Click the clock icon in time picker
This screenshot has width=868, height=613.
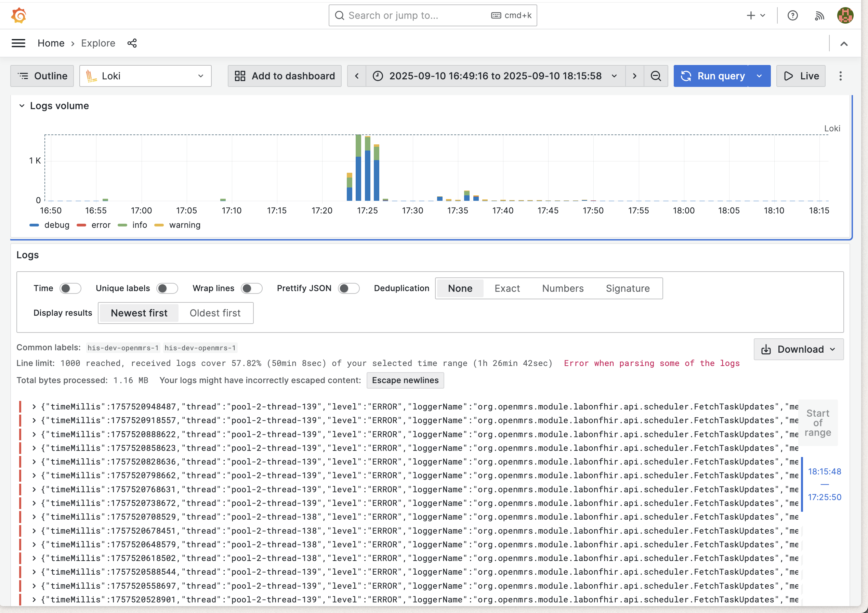pos(378,76)
